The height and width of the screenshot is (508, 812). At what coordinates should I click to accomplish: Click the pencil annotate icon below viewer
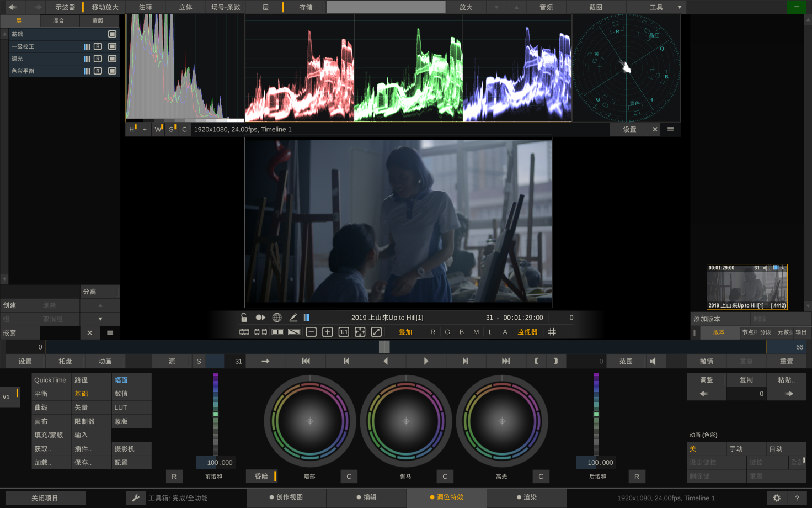293,317
